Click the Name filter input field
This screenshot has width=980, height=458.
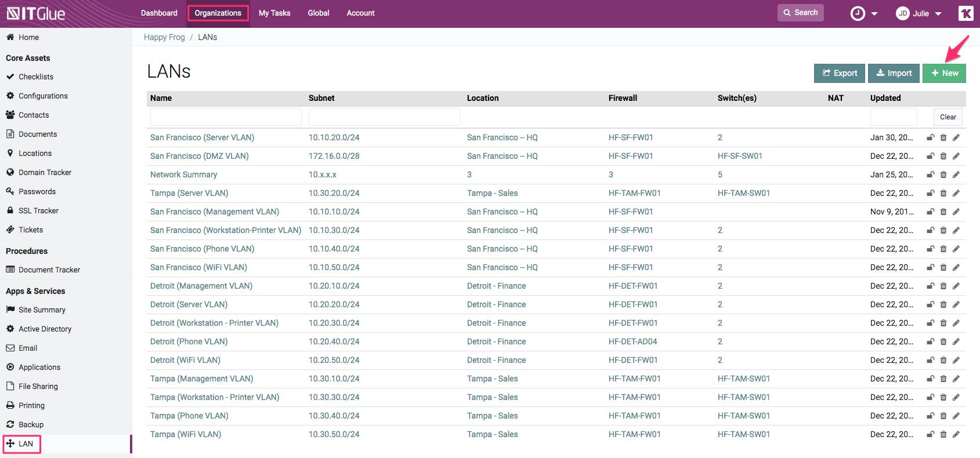point(226,117)
